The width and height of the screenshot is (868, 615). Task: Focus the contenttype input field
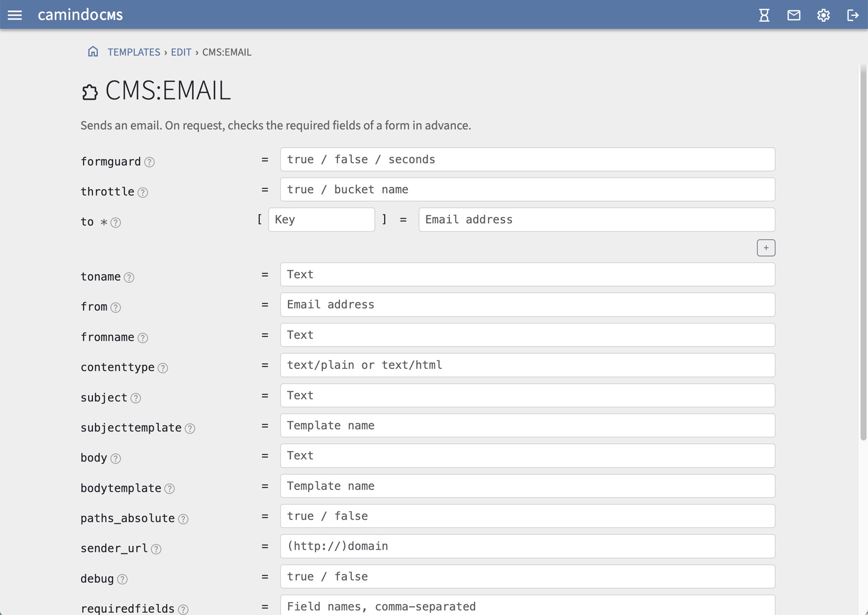528,365
